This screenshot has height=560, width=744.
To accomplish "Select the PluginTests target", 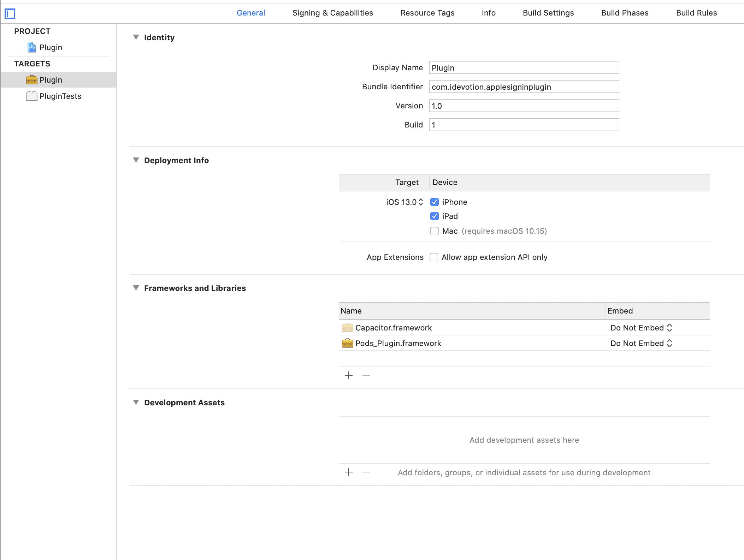I will click(x=58, y=96).
